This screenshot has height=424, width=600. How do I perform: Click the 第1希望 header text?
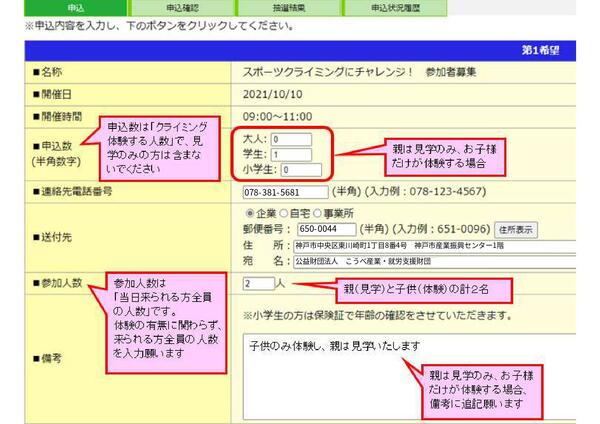coord(541,51)
